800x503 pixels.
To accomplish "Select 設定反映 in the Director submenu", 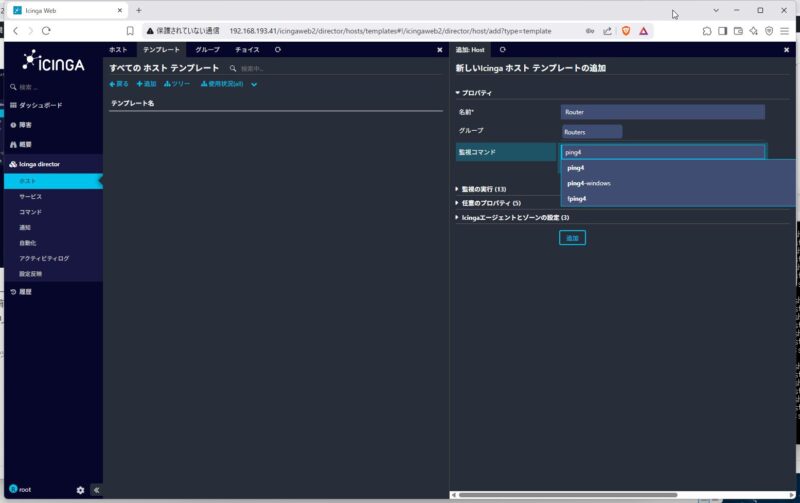I will [x=31, y=274].
